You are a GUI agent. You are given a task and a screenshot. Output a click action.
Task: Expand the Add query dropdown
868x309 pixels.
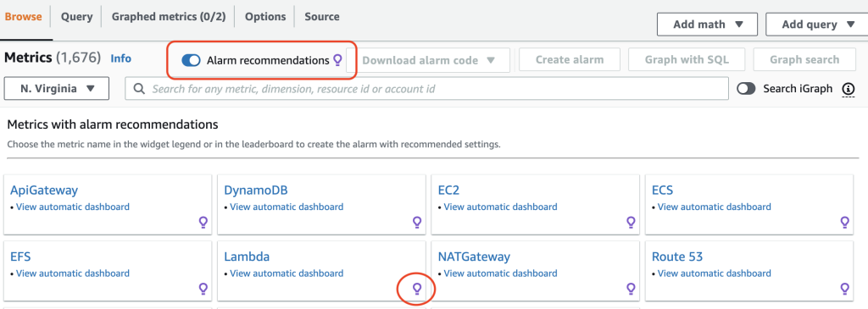click(816, 25)
